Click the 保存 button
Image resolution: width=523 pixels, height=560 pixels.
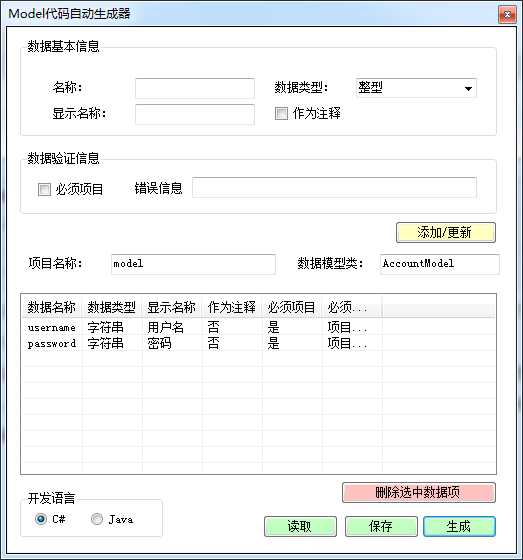tap(381, 526)
